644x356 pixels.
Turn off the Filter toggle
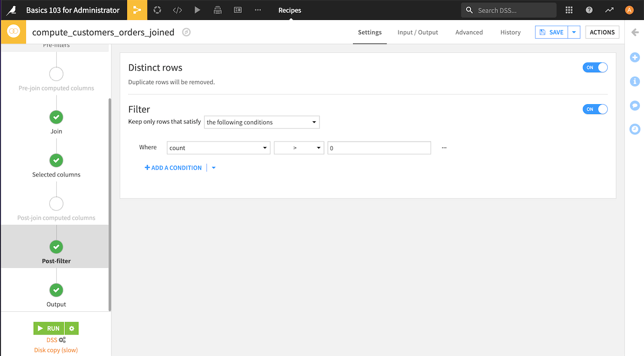click(595, 109)
